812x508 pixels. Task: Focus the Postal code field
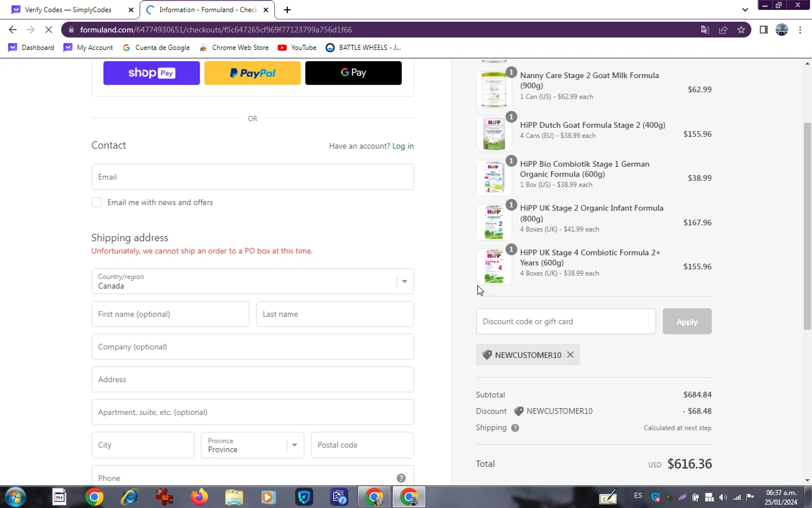pos(362,445)
